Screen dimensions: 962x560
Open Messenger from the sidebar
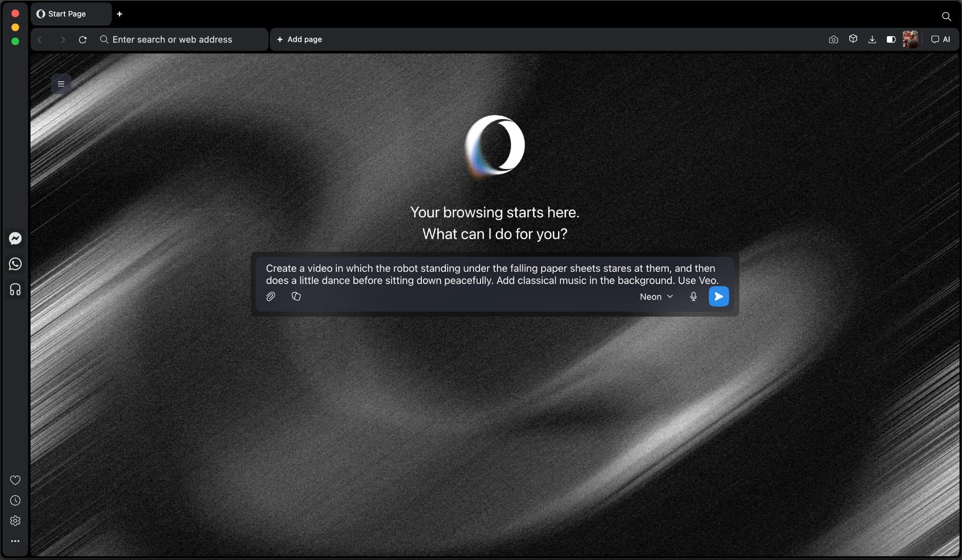[x=15, y=238]
